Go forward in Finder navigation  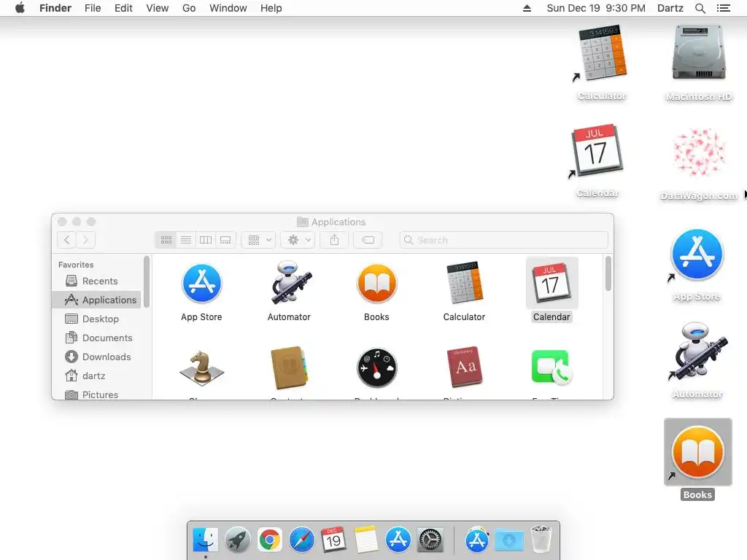86,240
